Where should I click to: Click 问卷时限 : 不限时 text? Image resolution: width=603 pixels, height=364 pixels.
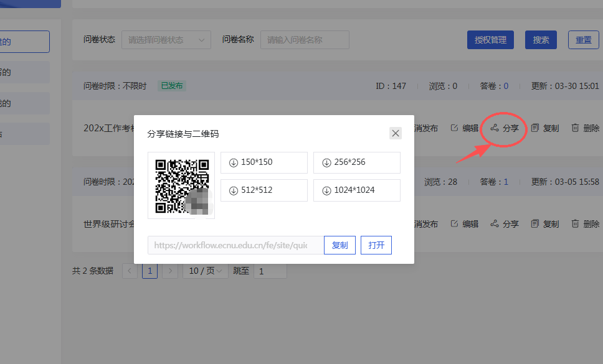(x=115, y=86)
